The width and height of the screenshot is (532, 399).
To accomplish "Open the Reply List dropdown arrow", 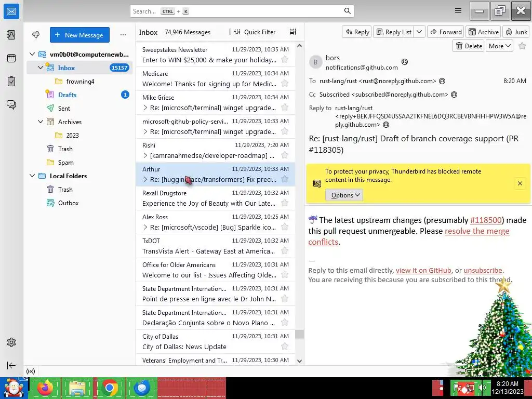I will [419, 32].
